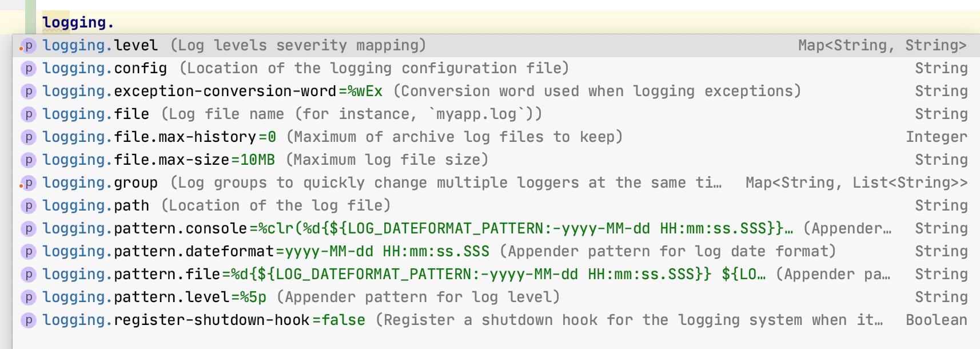Image resolution: width=980 pixels, height=349 pixels.
Task: Choose logging.pattern.console suggestion
Action: (x=496, y=228)
